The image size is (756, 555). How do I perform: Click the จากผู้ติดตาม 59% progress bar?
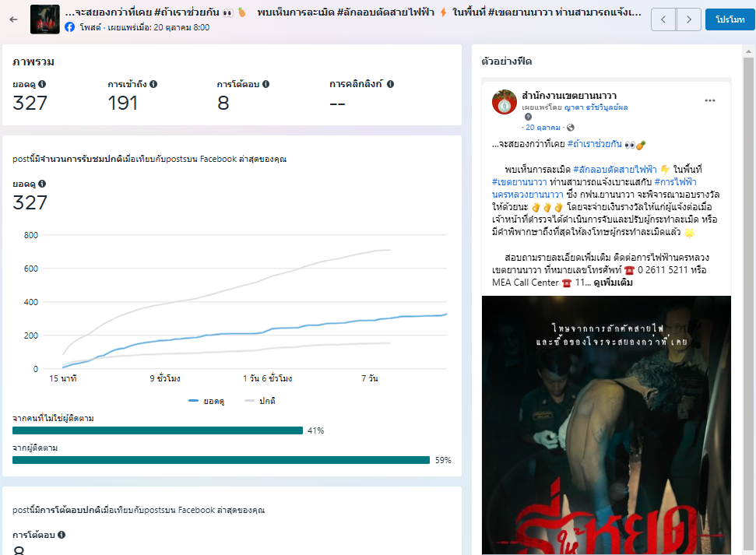coord(221,460)
